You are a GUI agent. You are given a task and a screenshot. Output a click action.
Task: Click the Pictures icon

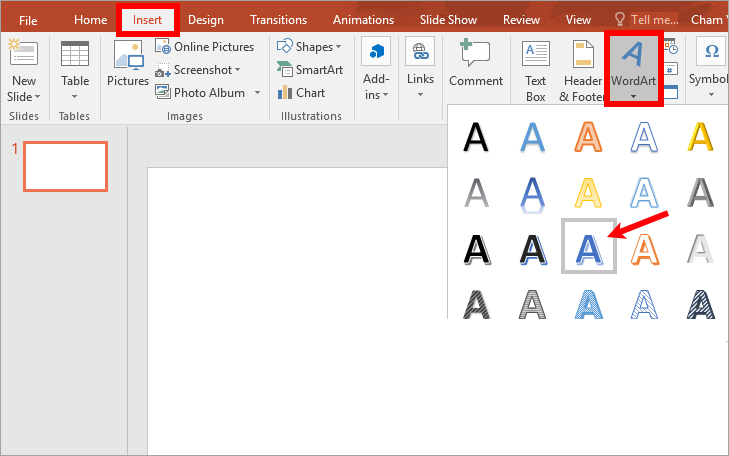point(128,62)
